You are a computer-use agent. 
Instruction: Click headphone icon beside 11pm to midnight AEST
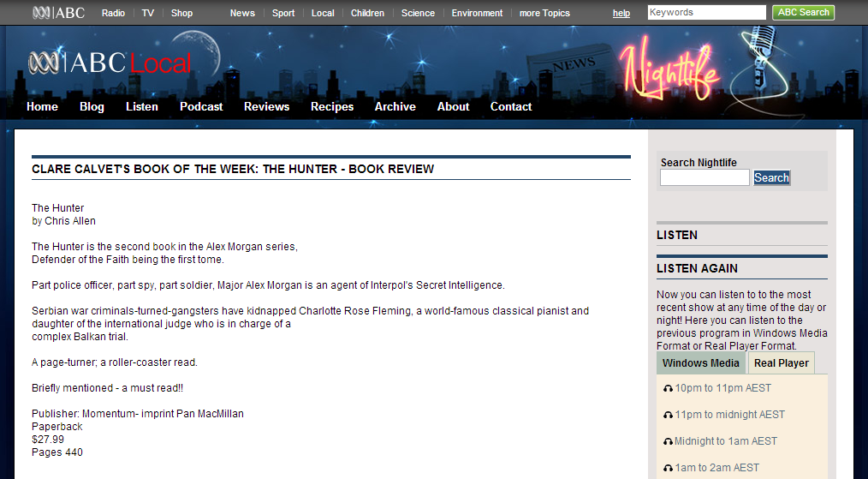pos(668,416)
